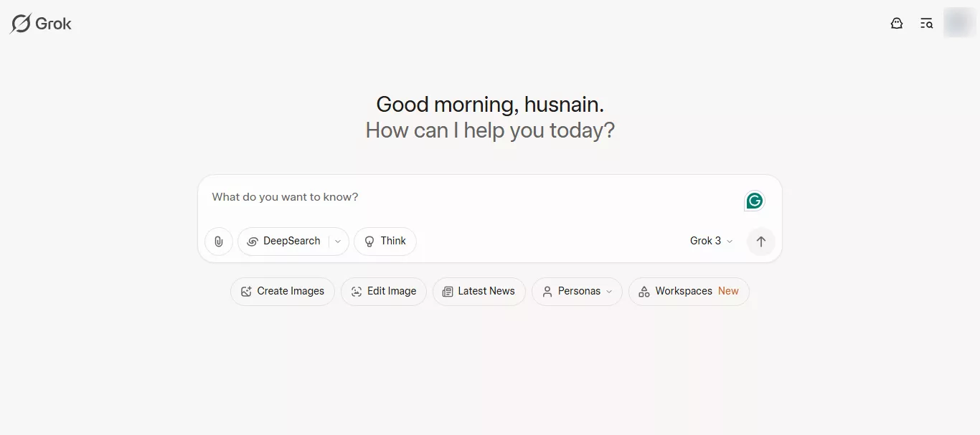Expand DeepSearch options chevron
This screenshot has height=435, width=980.
point(338,242)
